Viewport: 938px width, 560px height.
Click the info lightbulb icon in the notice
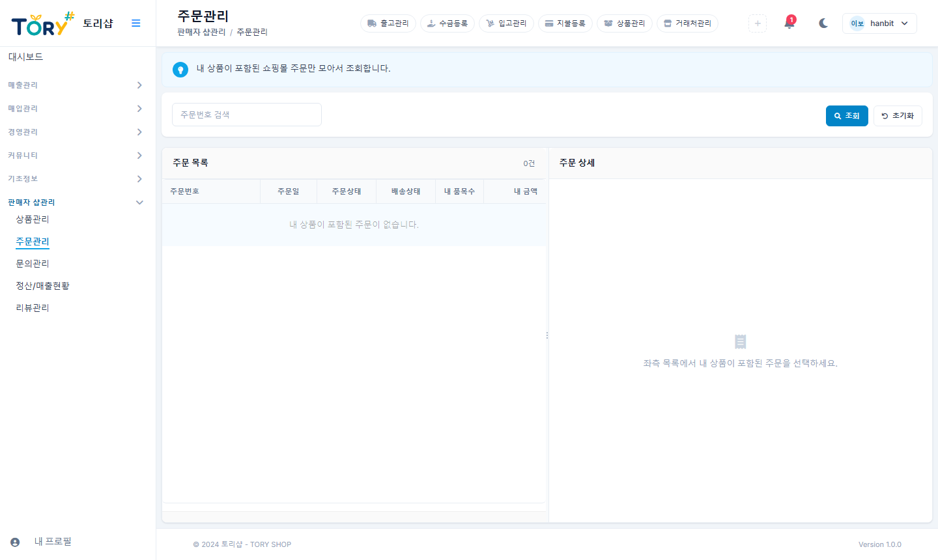pos(180,69)
